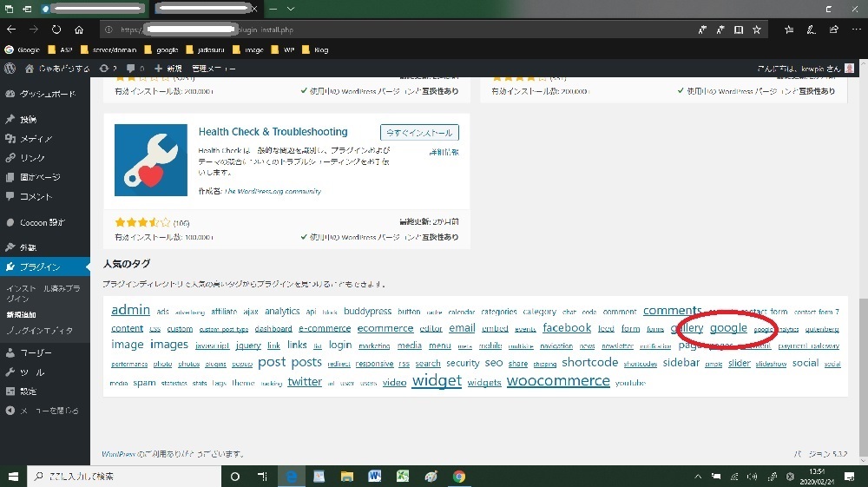Open the WordPress logo menu in admin bar
Viewport: 868px width, 487px height.
tap(10, 68)
